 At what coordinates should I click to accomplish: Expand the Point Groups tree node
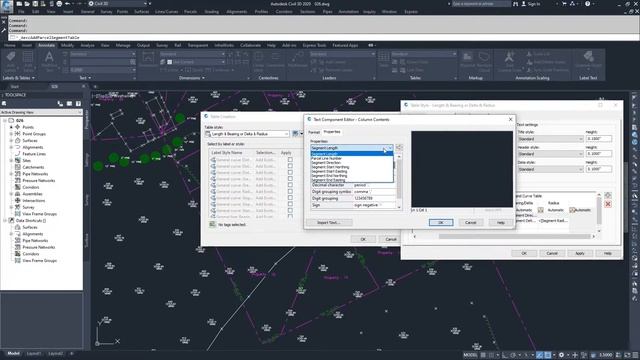pyautogui.click(x=11, y=134)
